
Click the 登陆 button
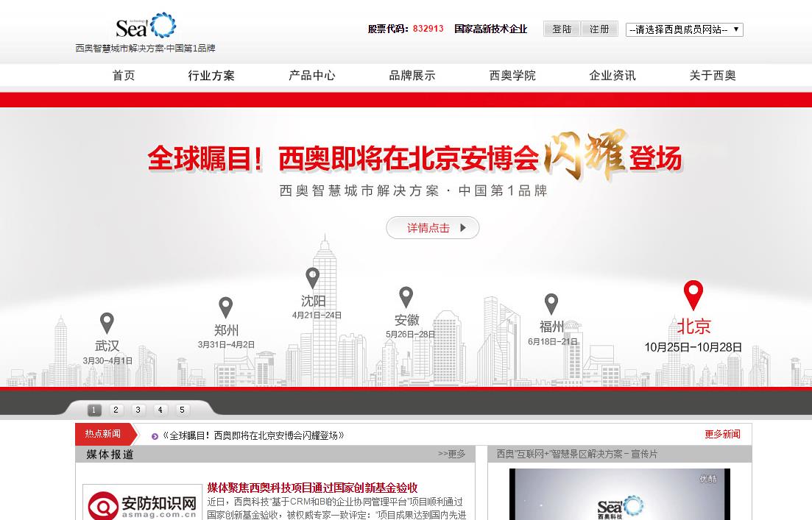[562, 29]
